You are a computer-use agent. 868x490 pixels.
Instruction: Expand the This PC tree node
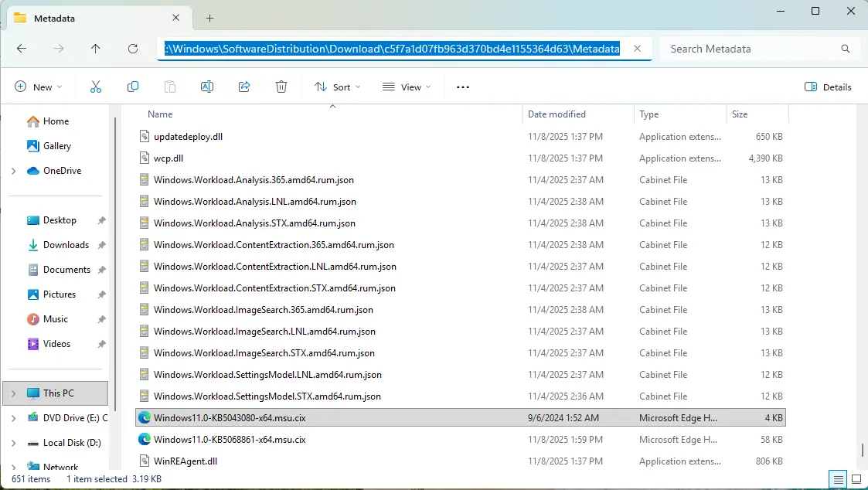click(x=14, y=393)
